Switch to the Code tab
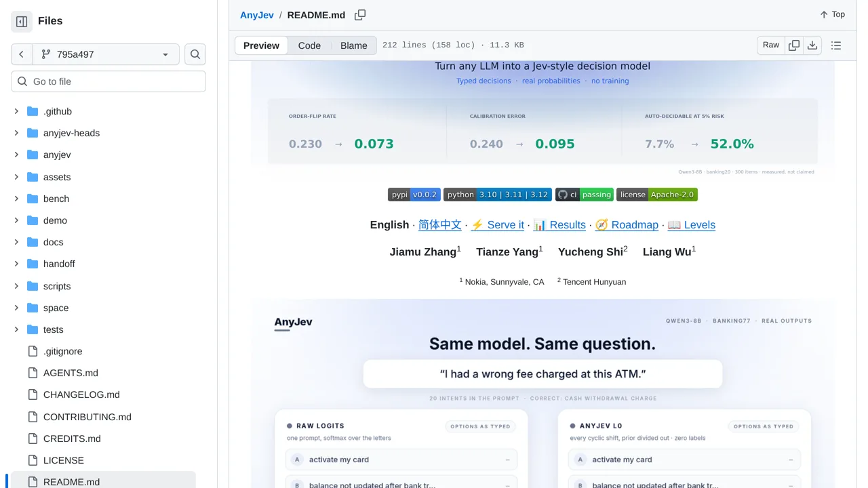The height and width of the screenshot is (488, 868). 309,45
